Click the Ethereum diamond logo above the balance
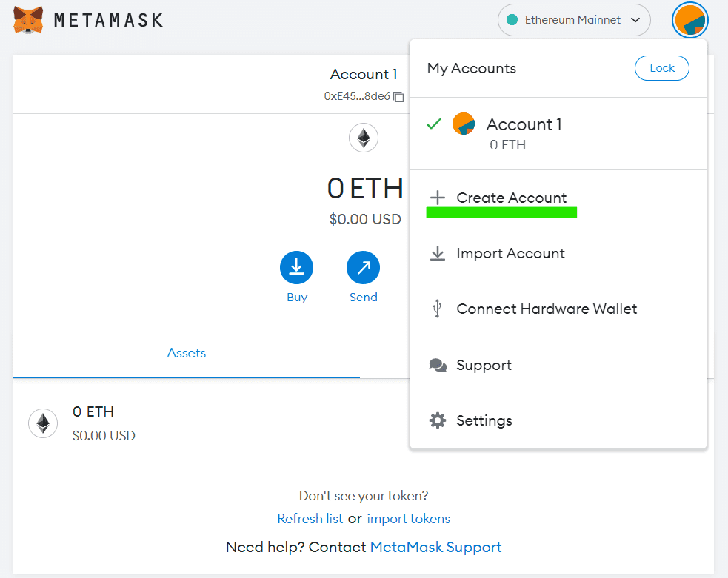This screenshot has height=578, width=728. click(x=364, y=138)
